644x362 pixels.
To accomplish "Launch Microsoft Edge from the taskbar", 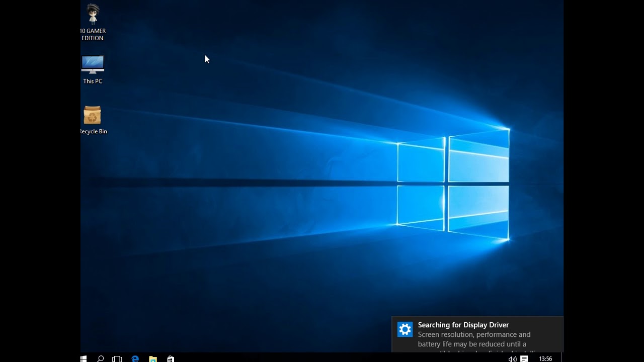I will (x=135, y=358).
